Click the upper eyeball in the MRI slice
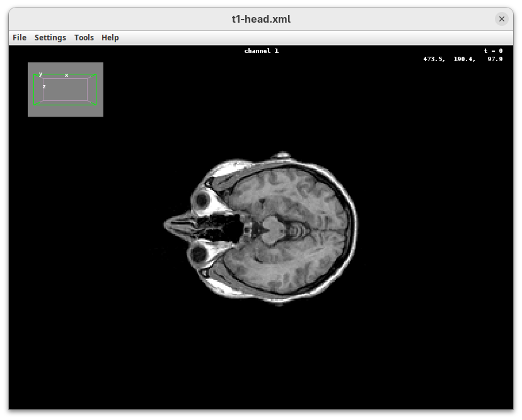The image size is (522, 420). tap(203, 201)
